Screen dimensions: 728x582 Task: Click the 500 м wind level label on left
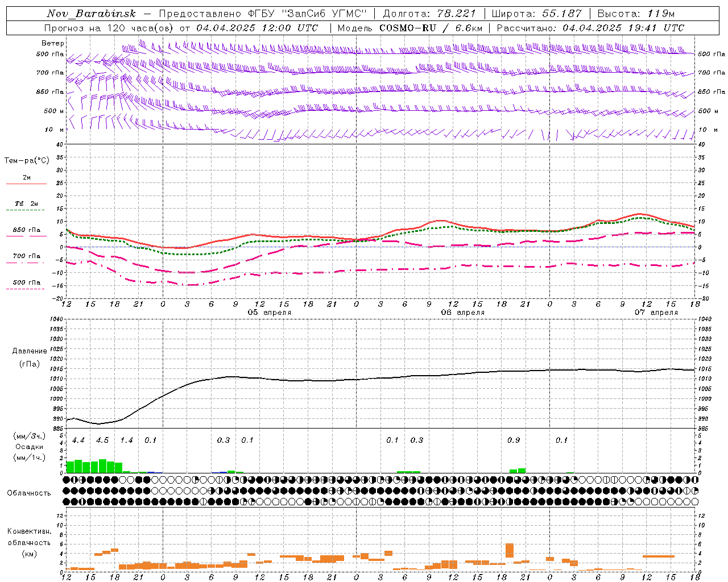54,111
